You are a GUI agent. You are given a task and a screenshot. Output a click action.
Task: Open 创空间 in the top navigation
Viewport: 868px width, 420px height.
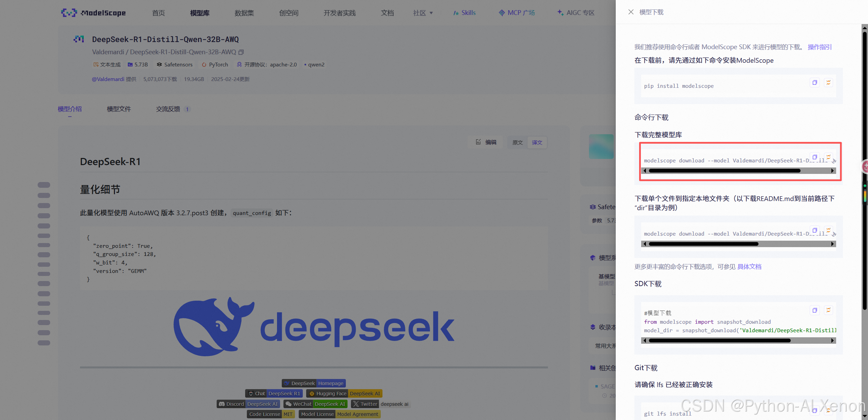289,13
